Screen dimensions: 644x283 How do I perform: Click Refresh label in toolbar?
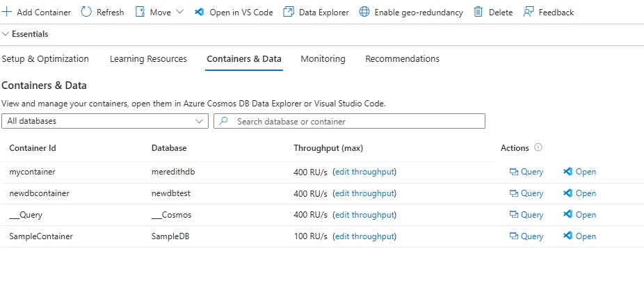pyautogui.click(x=110, y=13)
